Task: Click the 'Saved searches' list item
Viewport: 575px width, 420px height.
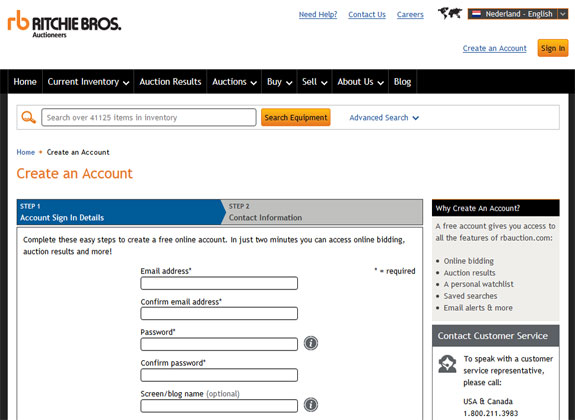Action: (x=470, y=296)
